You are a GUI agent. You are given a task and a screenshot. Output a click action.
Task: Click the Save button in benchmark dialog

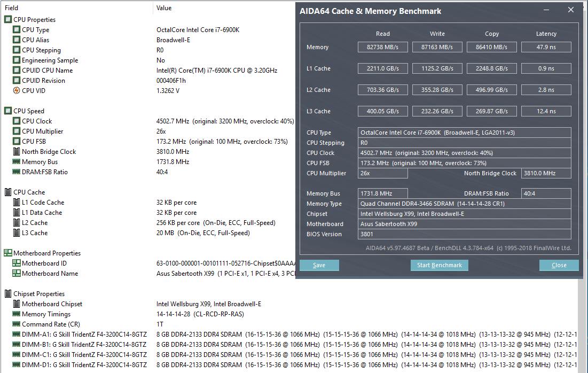pos(319,265)
